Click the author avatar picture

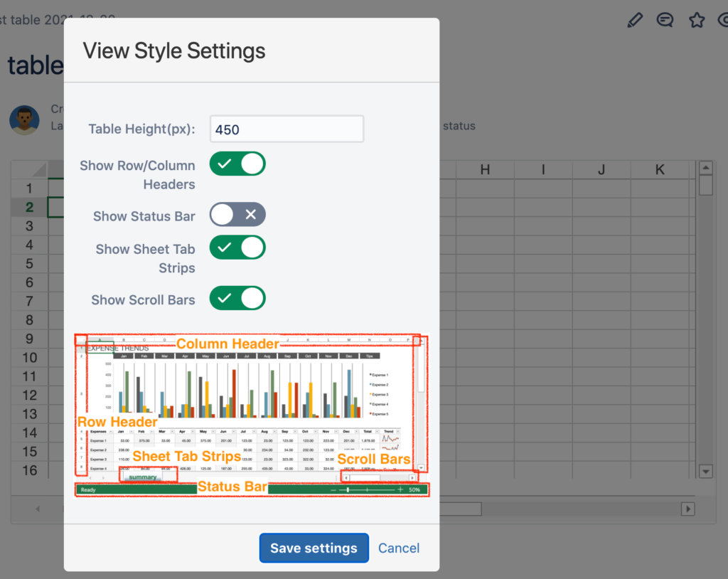pyautogui.click(x=24, y=119)
